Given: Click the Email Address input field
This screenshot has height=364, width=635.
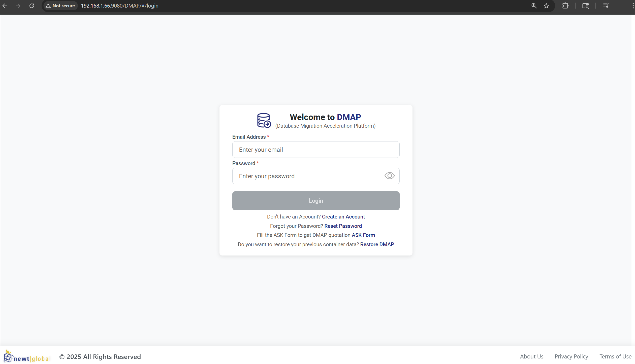Looking at the screenshot, I should click(315, 150).
